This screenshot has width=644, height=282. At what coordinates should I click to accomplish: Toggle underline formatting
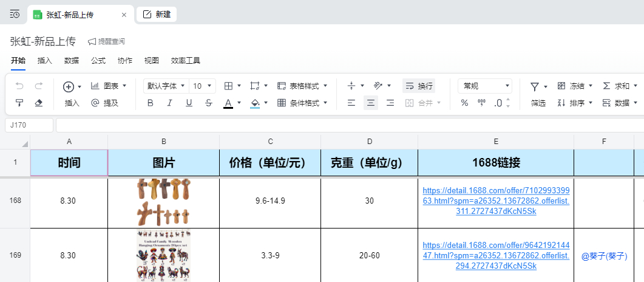tap(189, 103)
